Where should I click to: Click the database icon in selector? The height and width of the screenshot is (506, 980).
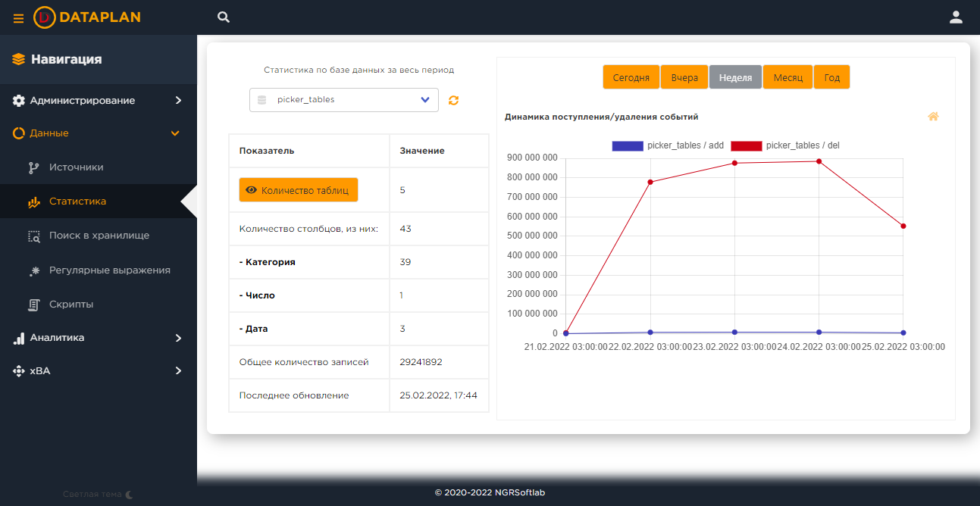coord(262,100)
